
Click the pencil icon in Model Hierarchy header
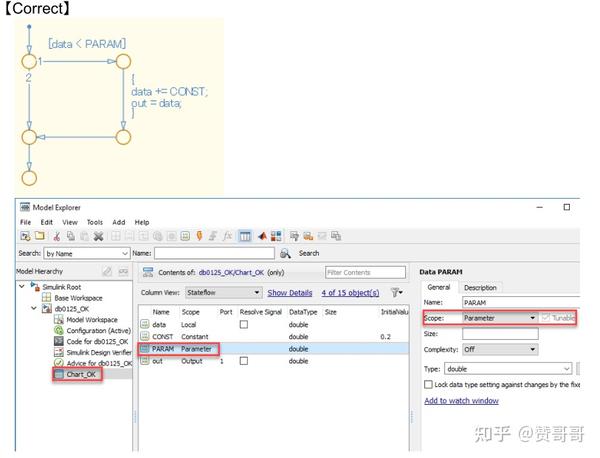107,272
